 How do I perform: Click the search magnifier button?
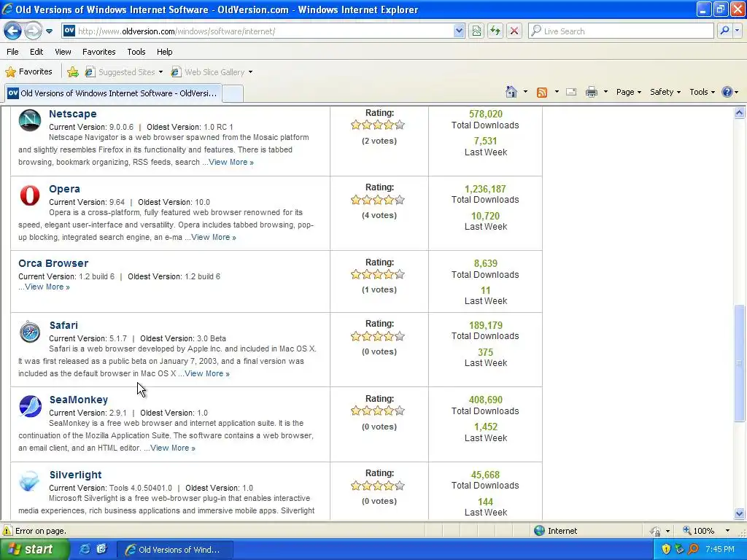pyautogui.click(x=724, y=31)
